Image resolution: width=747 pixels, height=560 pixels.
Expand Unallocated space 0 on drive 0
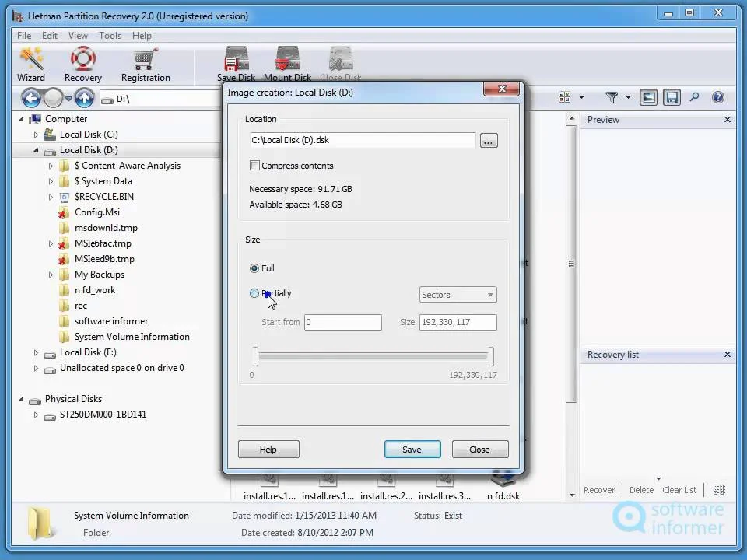click(37, 368)
